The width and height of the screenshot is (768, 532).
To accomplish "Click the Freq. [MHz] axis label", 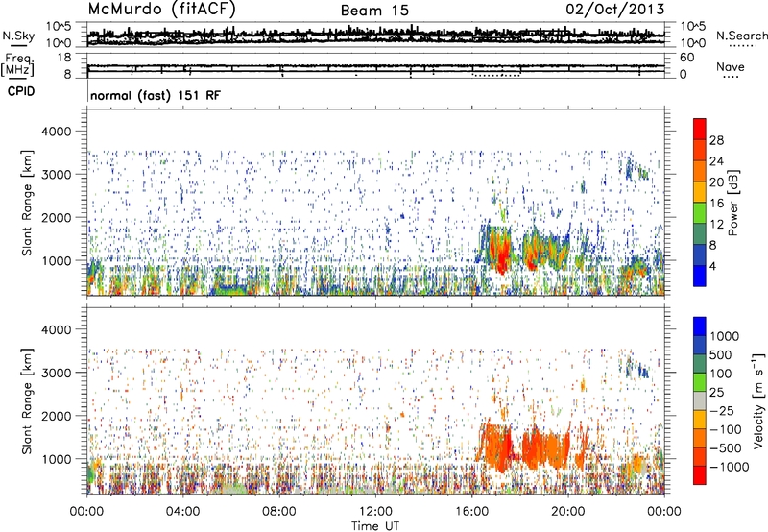I will pyautogui.click(x=18, y=65).
